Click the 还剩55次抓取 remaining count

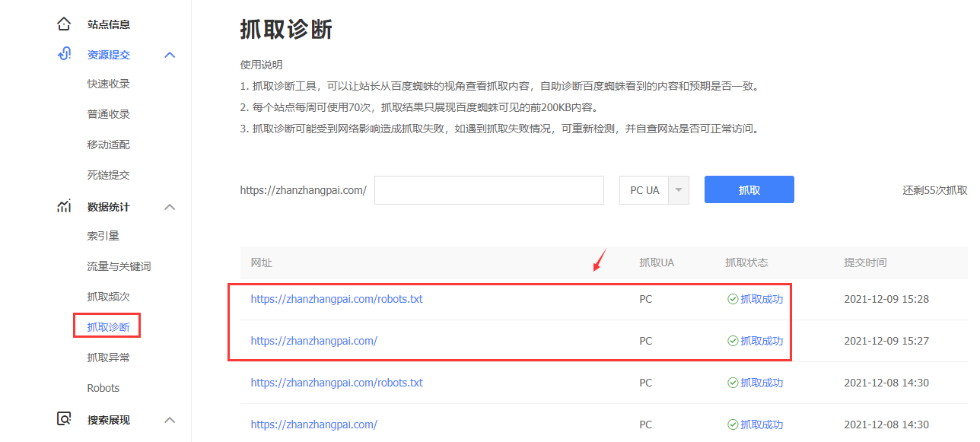click(935, 190)
